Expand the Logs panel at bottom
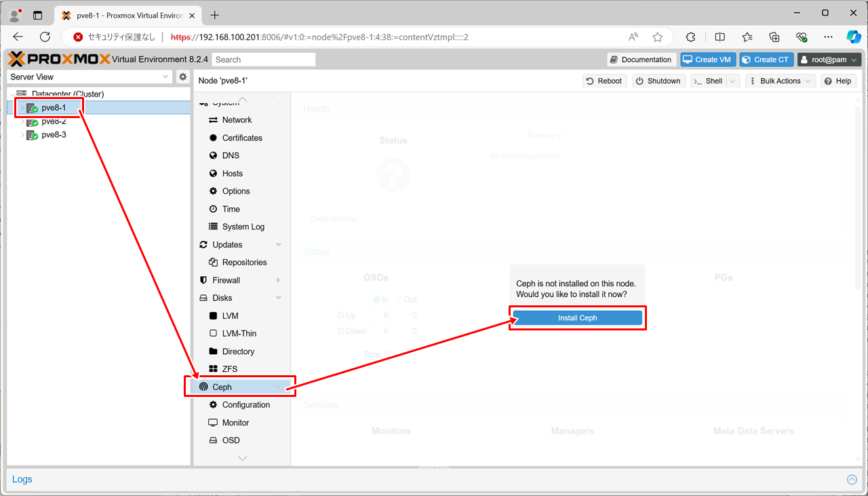Image resolution: width=868 pixels, height=496 pixels. [x=852, y=480]
